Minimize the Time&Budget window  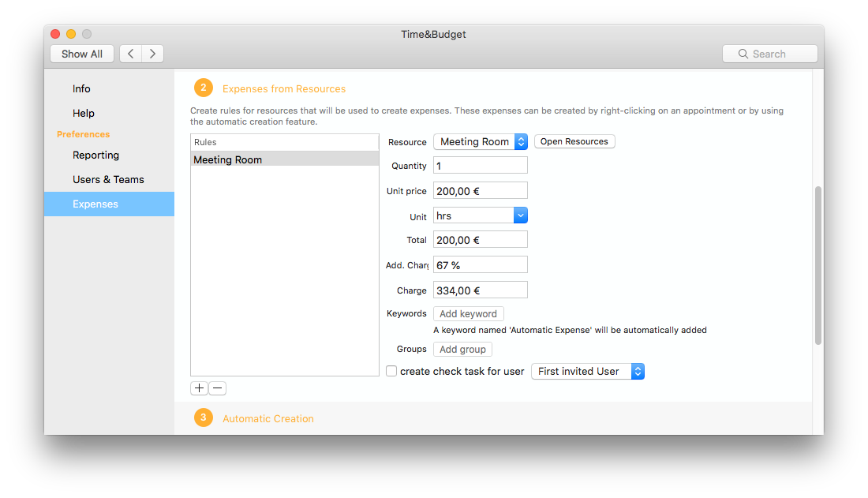click(x=71, y=34)
